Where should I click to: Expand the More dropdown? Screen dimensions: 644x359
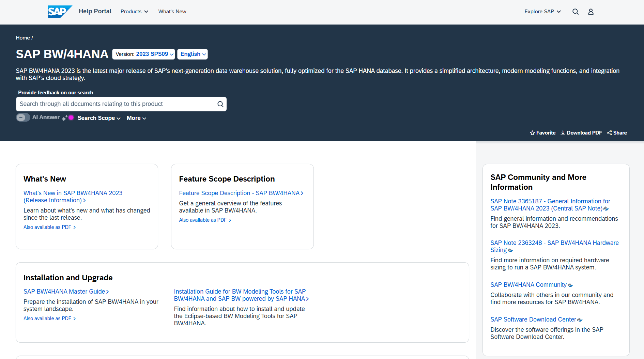(136, 118)
